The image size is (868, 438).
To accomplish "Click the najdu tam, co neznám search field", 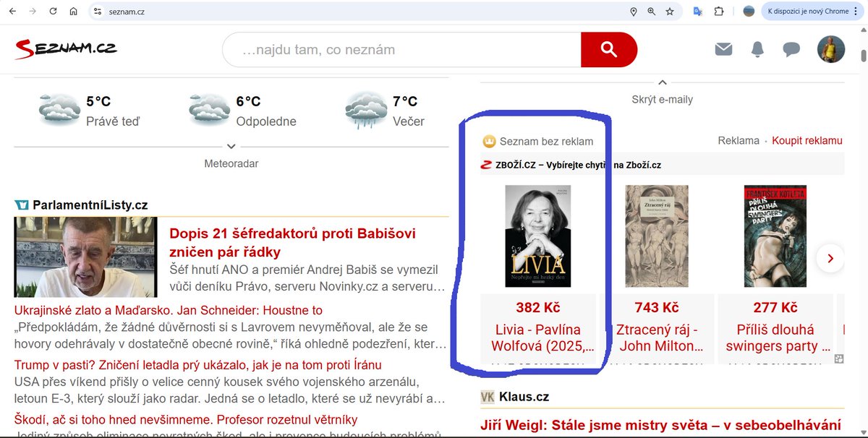I will point(398,49).
